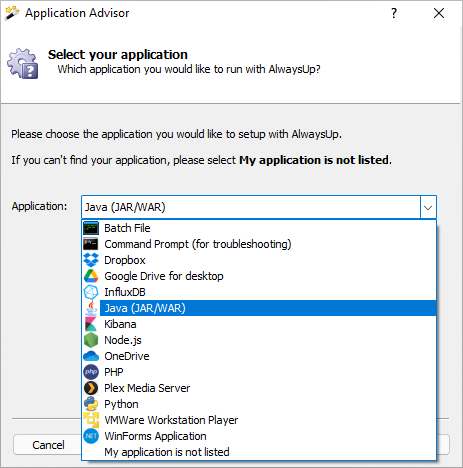This screenshot has height=468, width=463.
Task: Click the InfluxDB logo icon
Action: [91, 292]
